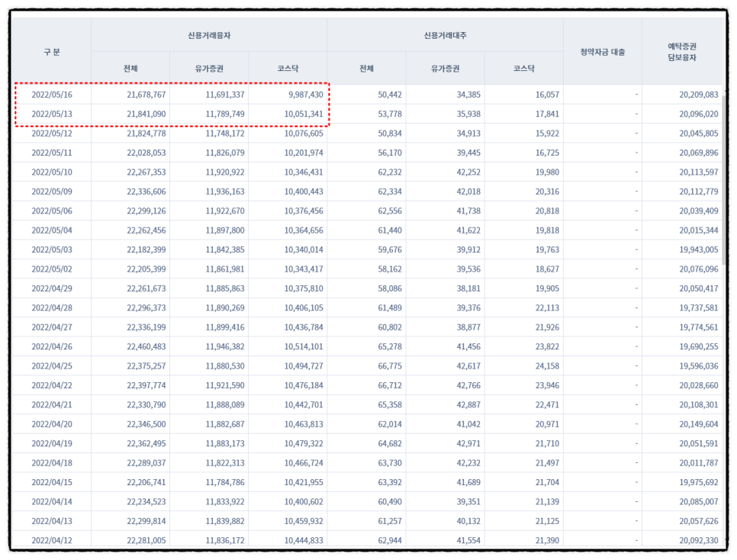737x560 pixels.
Task: Click 전체 header under 신용거래대주
Action: click(366, 68)
